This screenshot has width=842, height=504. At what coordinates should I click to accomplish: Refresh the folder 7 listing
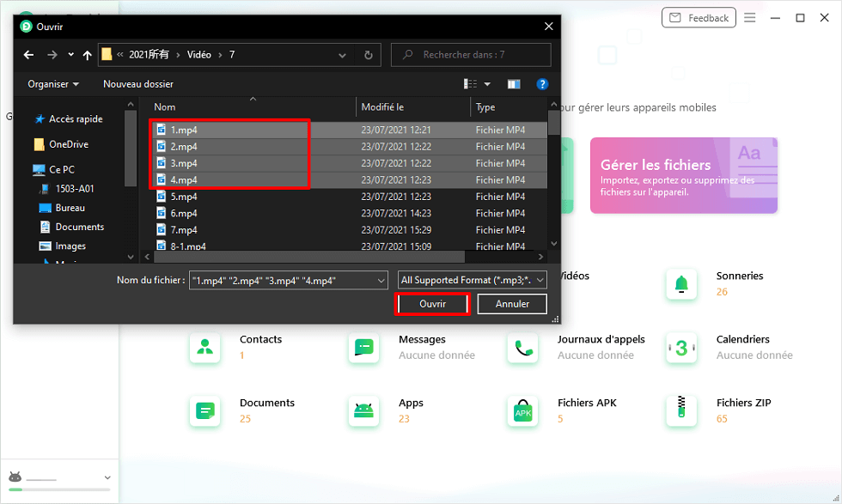(x=369, y=55)
